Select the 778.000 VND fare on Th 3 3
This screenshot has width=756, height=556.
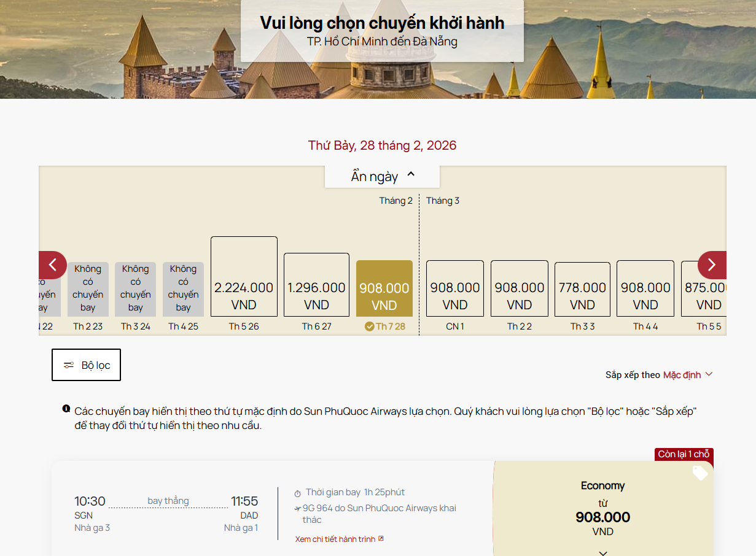point(582,289)
